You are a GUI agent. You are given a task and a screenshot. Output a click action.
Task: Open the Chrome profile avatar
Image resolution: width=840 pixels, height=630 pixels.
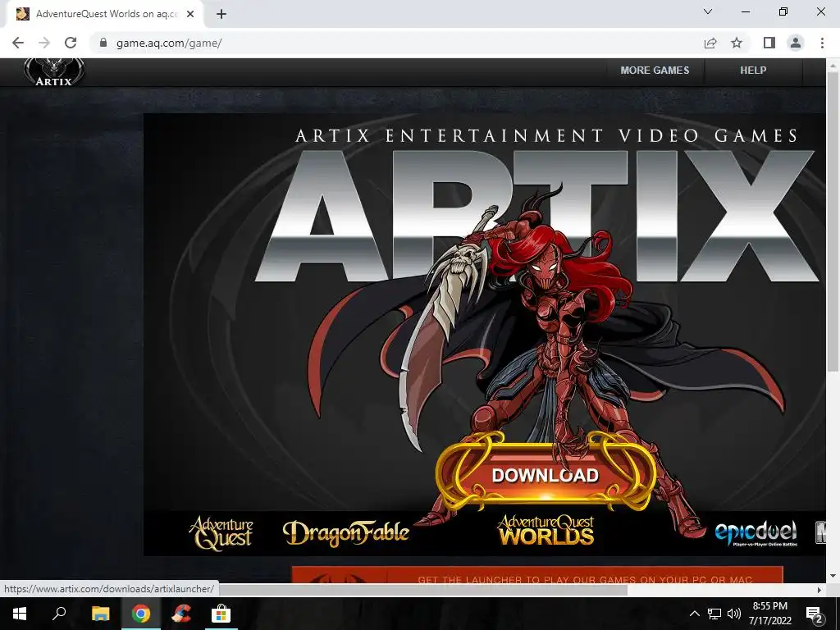796,43
